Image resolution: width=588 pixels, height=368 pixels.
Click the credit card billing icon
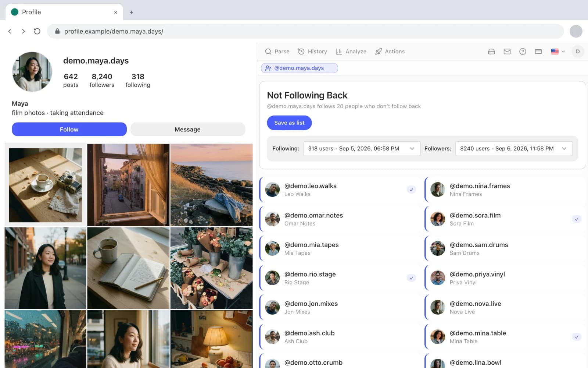click(538, 52)
